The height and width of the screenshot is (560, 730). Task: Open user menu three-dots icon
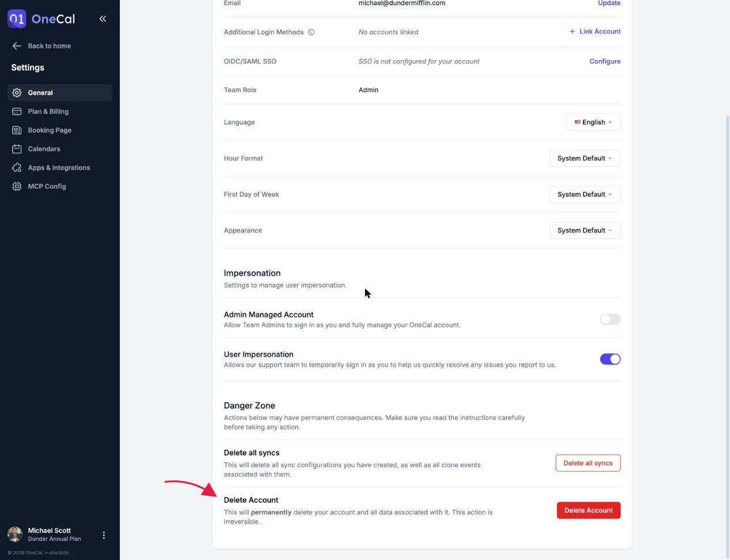(x=104, y=535)
